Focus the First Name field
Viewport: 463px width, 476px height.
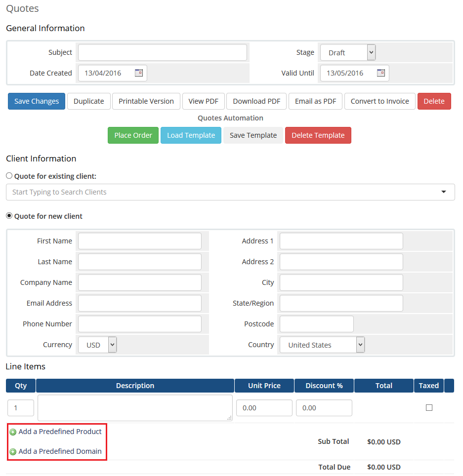tap(140, 241)
